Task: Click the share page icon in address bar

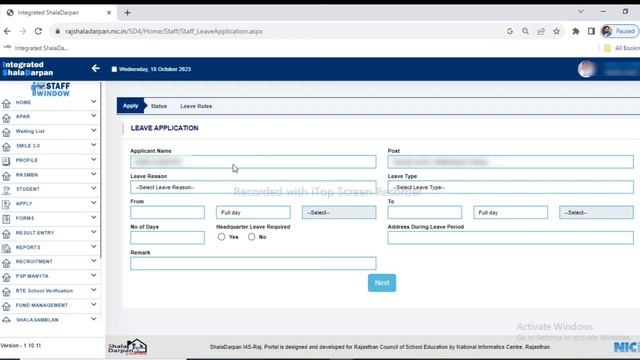Action: tap(541, 31)
